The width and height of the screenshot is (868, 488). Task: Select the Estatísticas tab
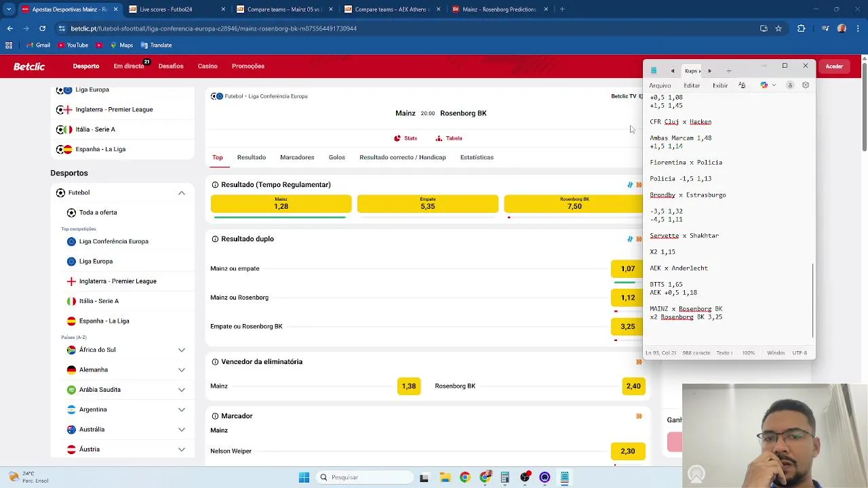tap(477, 157)
